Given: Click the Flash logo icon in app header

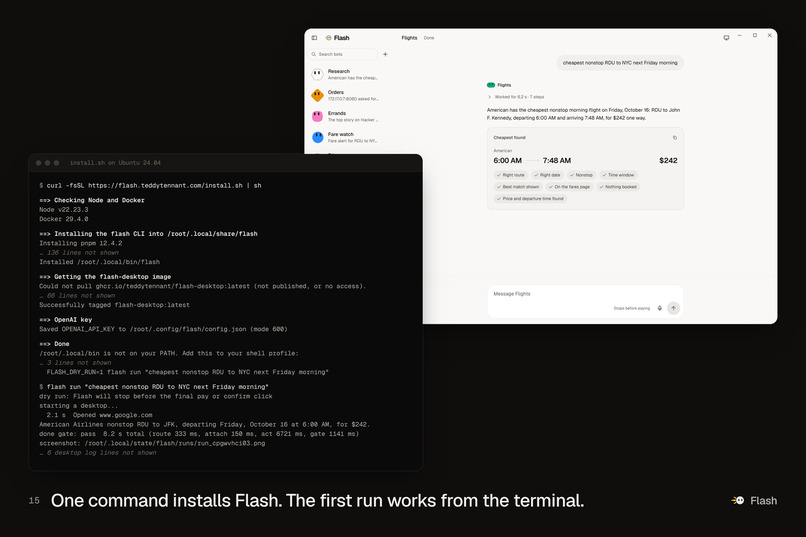Looking at the screenshot, I should (328, 38).
